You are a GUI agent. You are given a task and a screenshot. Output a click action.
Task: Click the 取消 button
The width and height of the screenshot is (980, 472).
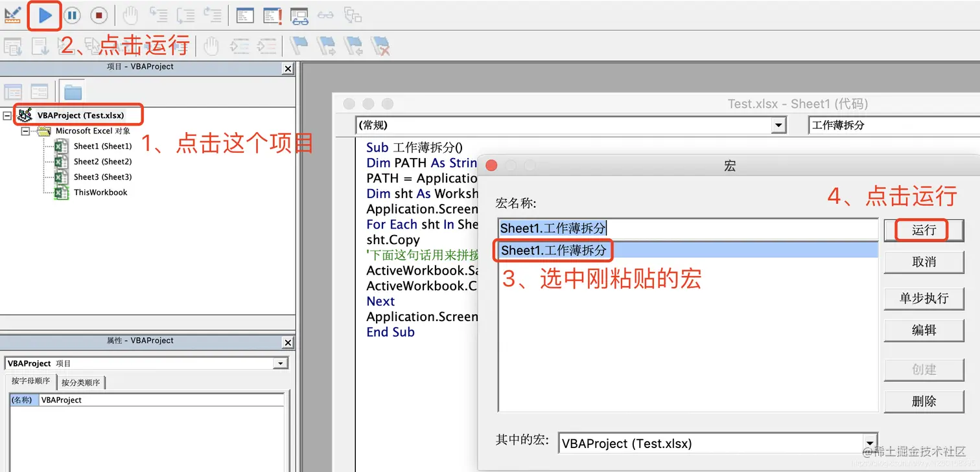[x=924, y=262]
